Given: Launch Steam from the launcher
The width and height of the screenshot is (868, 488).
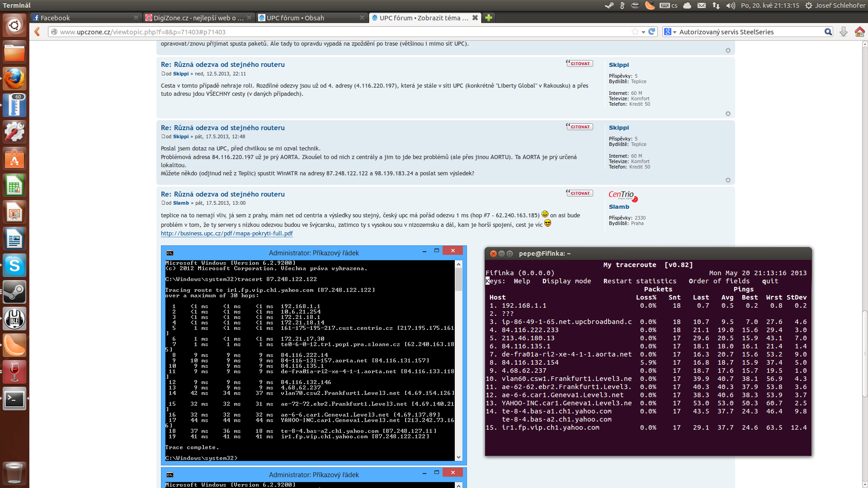Looking at the screenshot, I should [14, 292].
